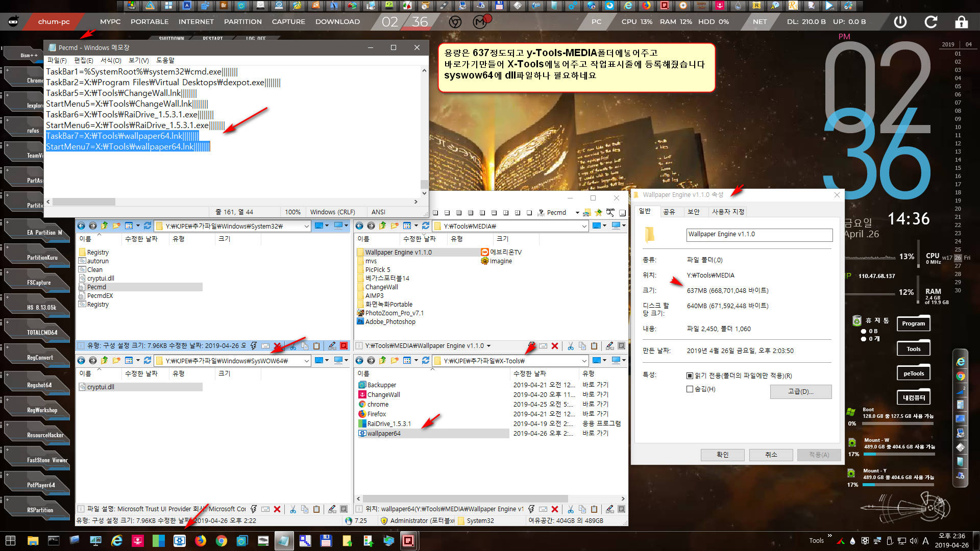The image size is (980, 551).
Task: Open Gmail M icon with red badge
Action: [480, 22]
